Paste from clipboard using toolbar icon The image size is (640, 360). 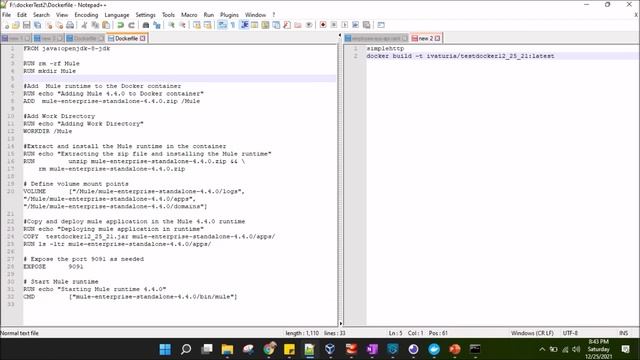click(x=106, y=25)
